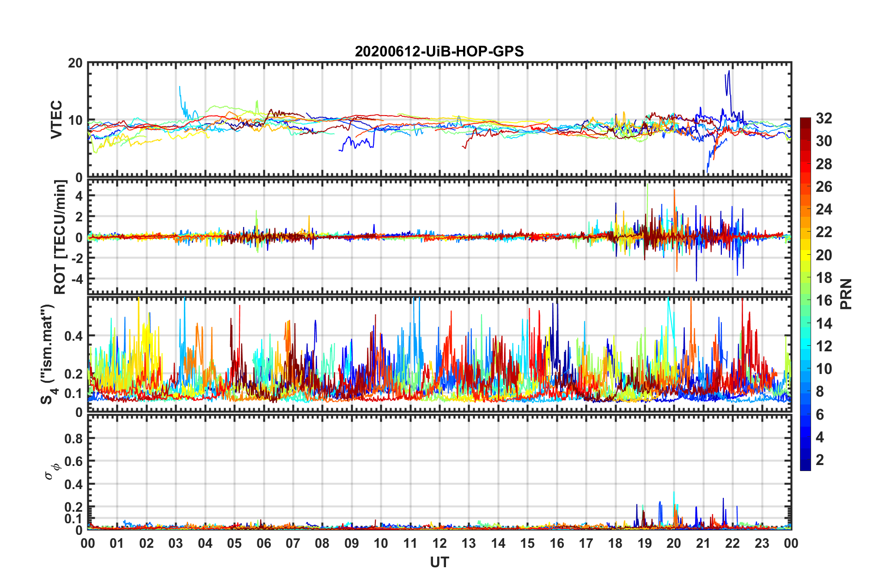
Task: Select the 18 hour tick on the UT axis
Action: click(x=615, y=543)
